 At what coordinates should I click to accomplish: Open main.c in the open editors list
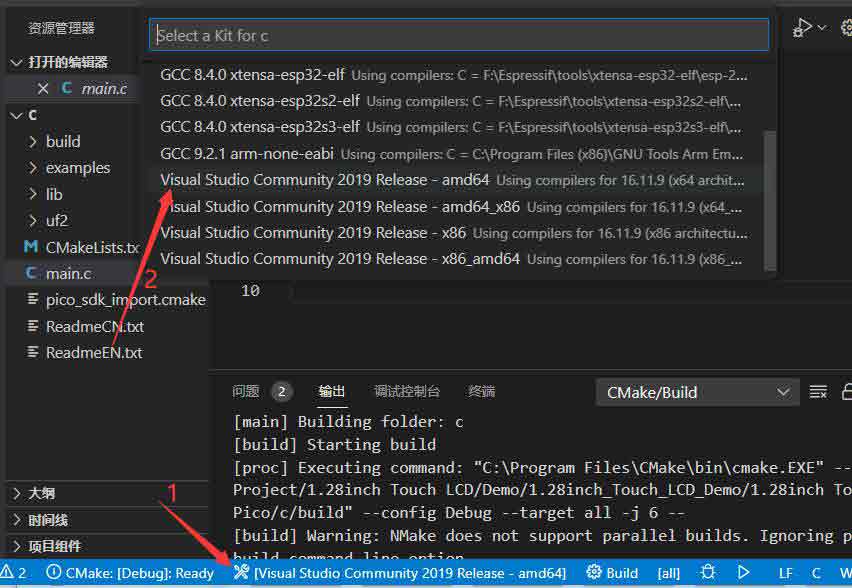(104, 89)
